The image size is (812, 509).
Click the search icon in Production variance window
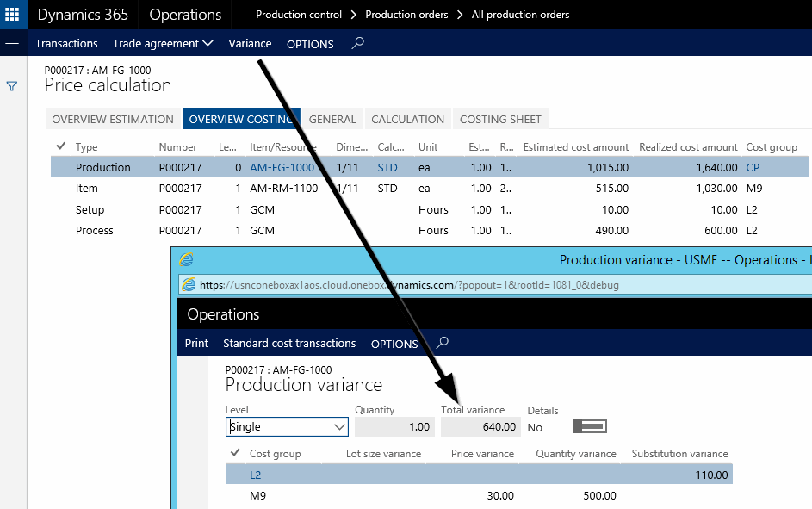443,343
